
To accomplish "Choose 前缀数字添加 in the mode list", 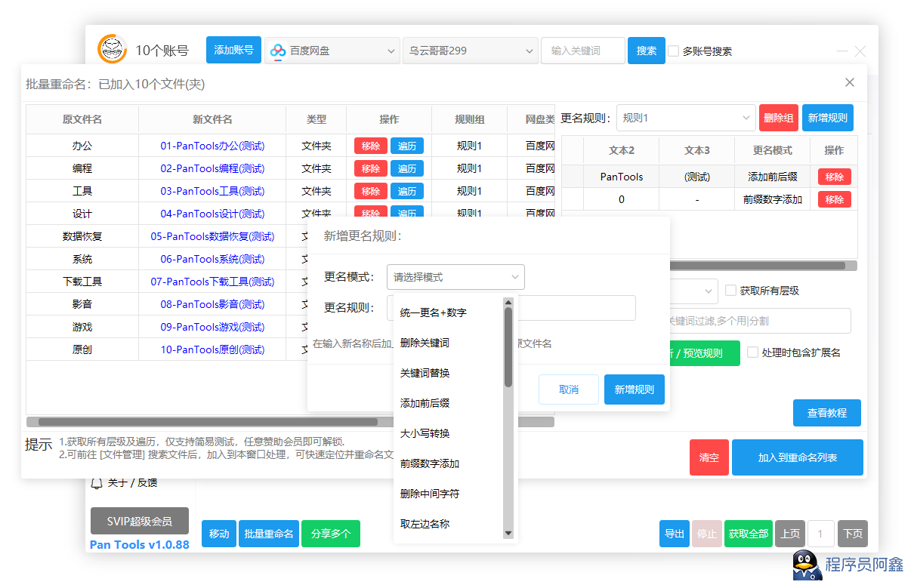I will click(x=430, y=463).
